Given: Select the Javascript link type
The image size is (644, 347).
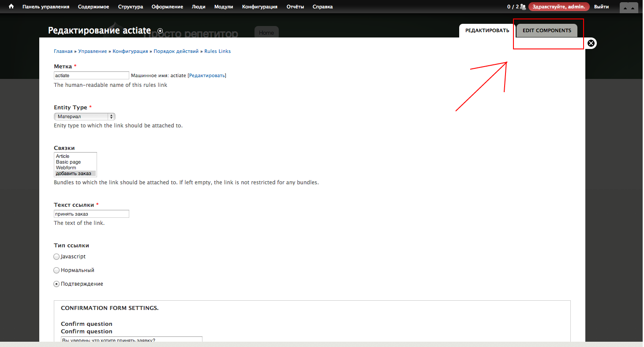Looking at the screenshot, I should click(56, 257).
